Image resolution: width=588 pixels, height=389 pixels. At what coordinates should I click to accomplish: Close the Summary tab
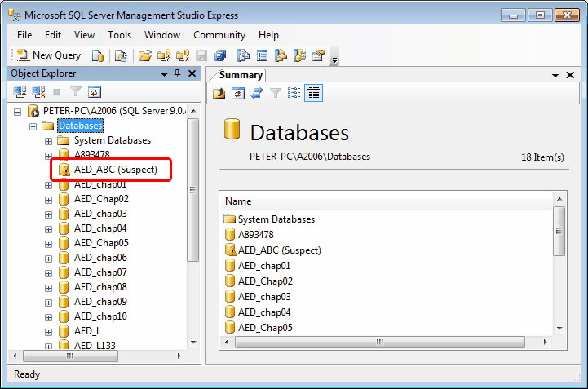570,75
